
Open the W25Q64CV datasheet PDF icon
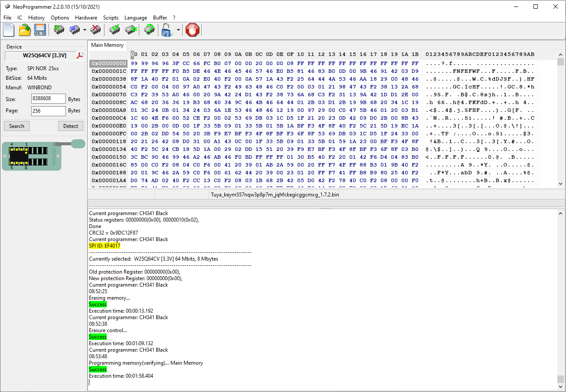80,56
